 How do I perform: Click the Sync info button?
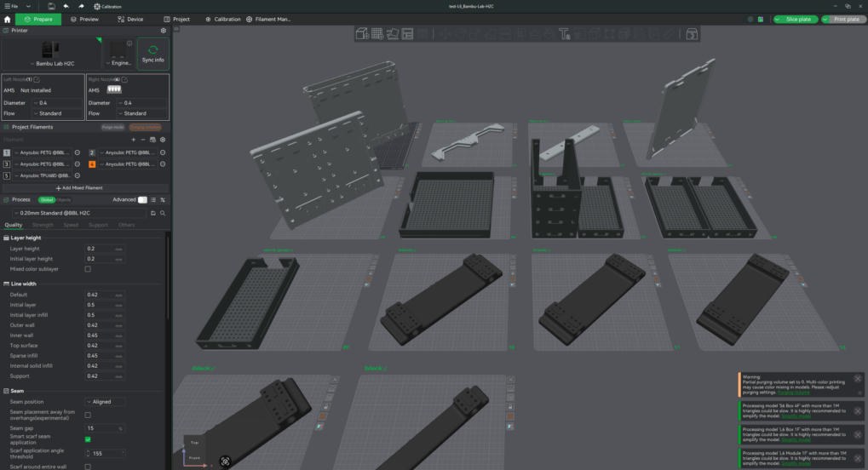pyautogui.click(x=152, y=54)
